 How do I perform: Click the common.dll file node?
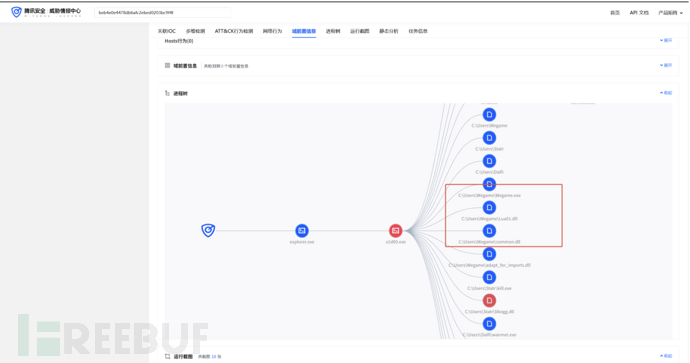tap(489, 231)
